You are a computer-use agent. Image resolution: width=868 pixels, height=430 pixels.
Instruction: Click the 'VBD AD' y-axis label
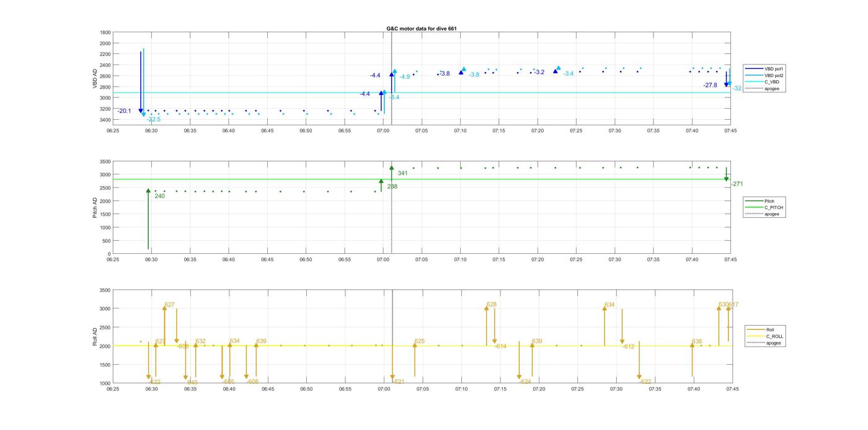coord(95,78)
